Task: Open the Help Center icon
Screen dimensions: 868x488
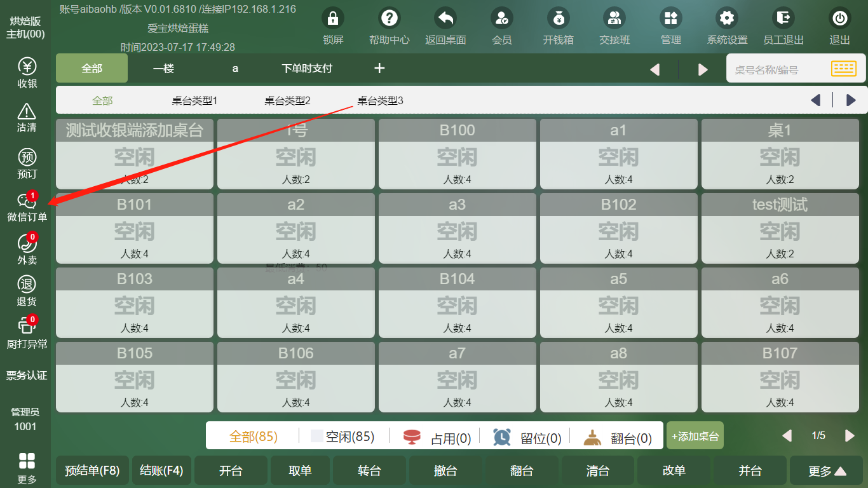Action: pyautogui.click(x=389, y=18)
